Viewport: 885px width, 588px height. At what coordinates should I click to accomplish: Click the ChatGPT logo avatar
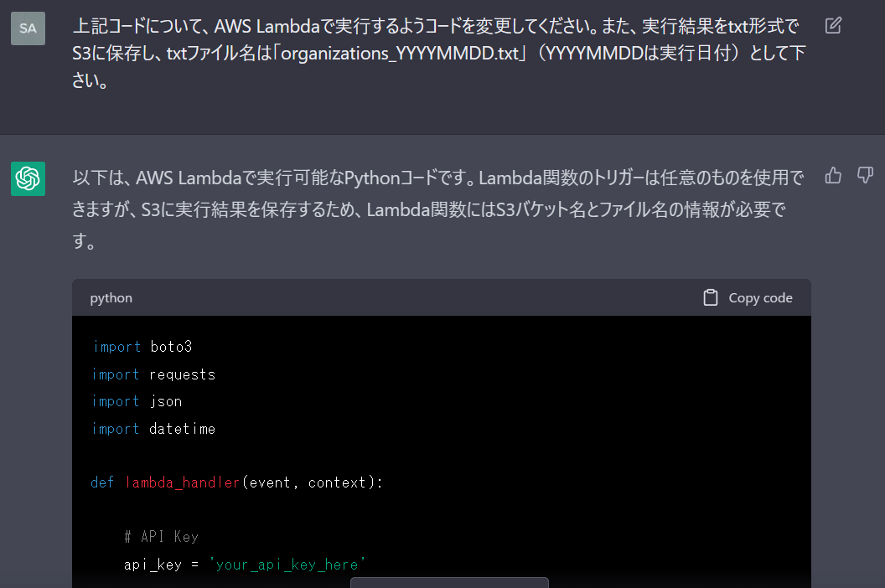point(28,179)
